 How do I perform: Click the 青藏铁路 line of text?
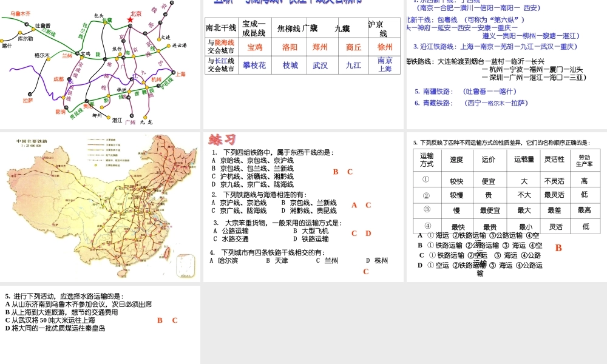click(471, 103)
